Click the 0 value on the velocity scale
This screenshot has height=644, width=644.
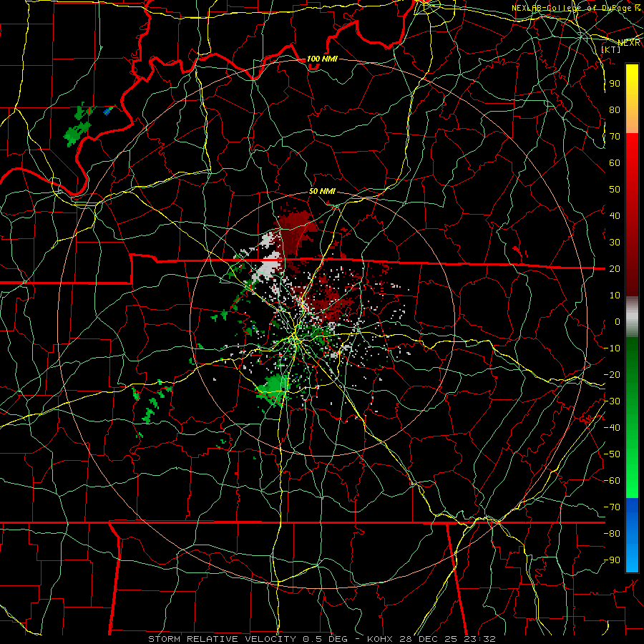(618, 321)
